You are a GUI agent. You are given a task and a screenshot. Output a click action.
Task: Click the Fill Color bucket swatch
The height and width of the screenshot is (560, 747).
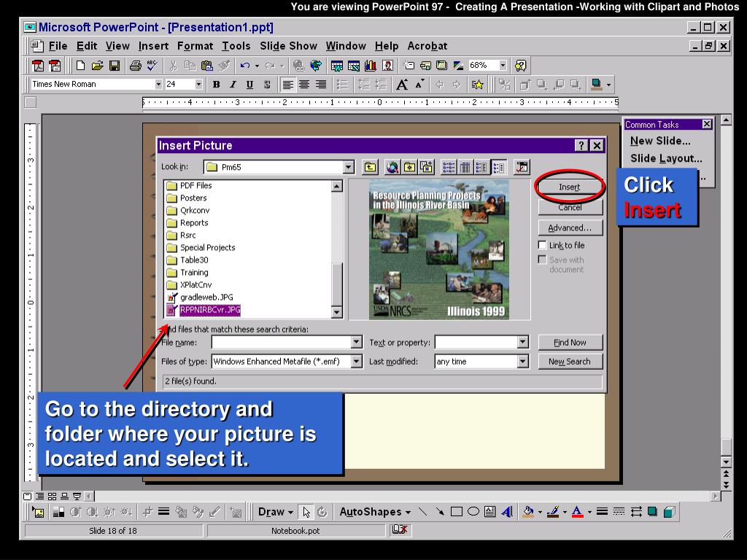528,512
